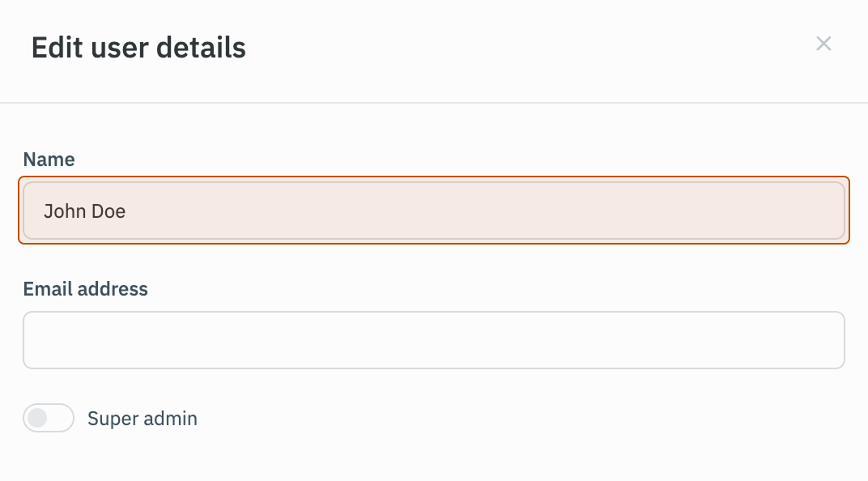
Task: Click the Super admin label text
Action: pos(143,419)
